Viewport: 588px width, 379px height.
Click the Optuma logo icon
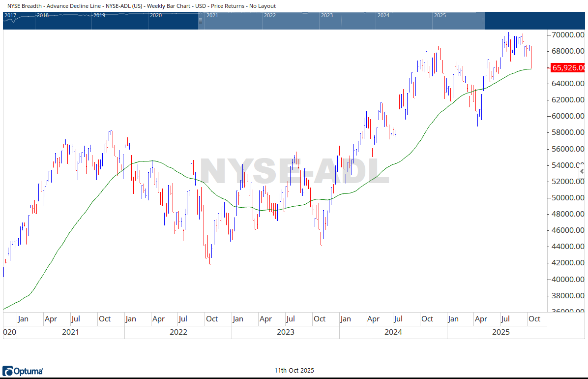(8, 371)
